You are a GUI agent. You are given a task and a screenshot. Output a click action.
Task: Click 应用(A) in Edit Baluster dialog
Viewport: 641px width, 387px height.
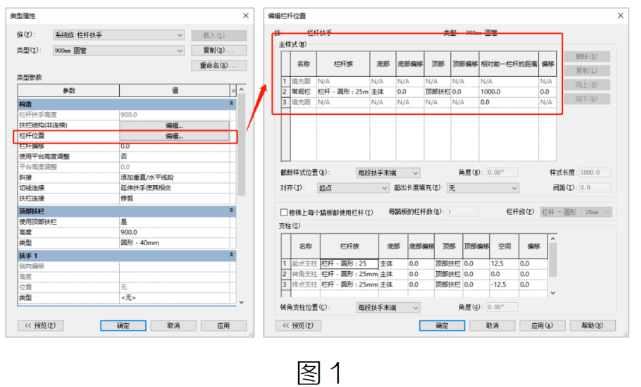[542, 325]
